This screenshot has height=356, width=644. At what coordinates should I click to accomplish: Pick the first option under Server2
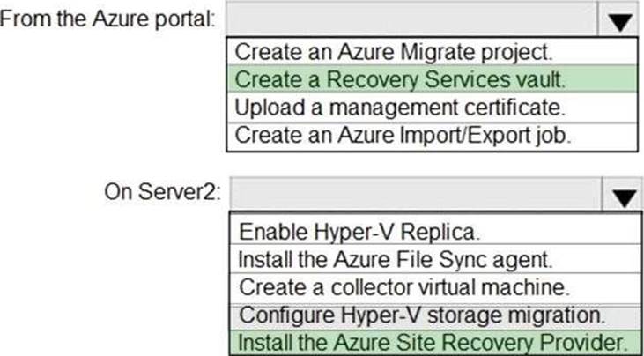tap(360, 233)
